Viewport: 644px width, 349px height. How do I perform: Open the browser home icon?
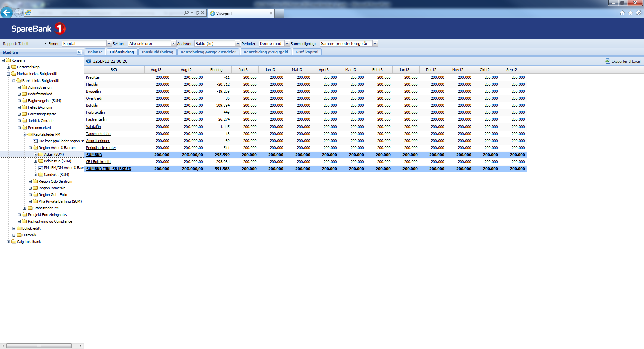click(x=622, y=13)
